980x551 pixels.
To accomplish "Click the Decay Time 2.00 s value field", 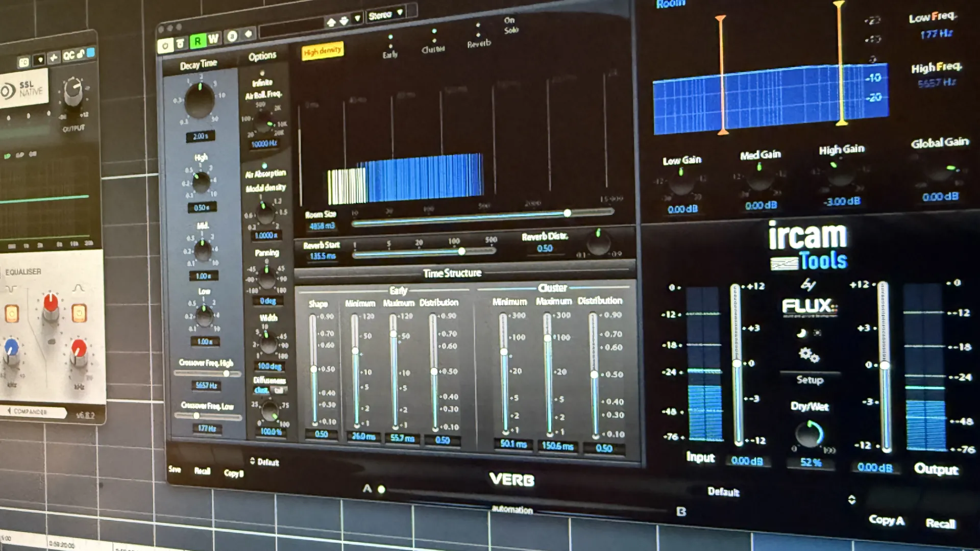I will pos(200,137).
